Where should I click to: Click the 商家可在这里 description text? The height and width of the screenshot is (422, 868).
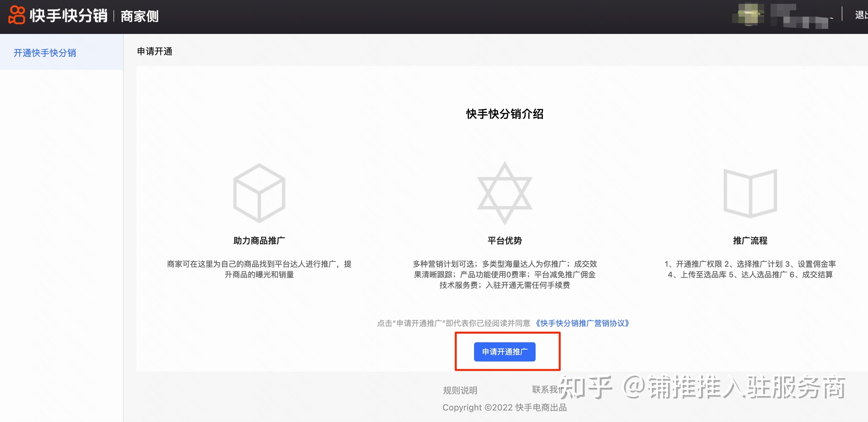259,269
